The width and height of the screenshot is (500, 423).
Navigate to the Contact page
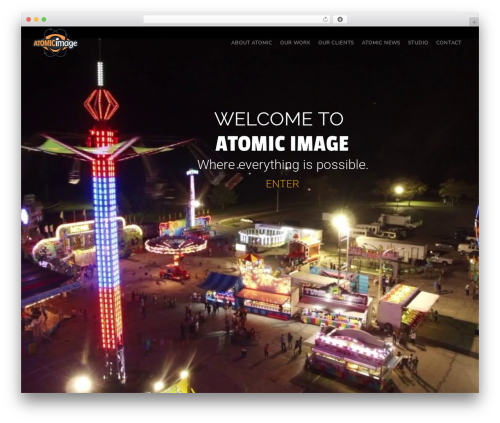[x=448, y=43]
